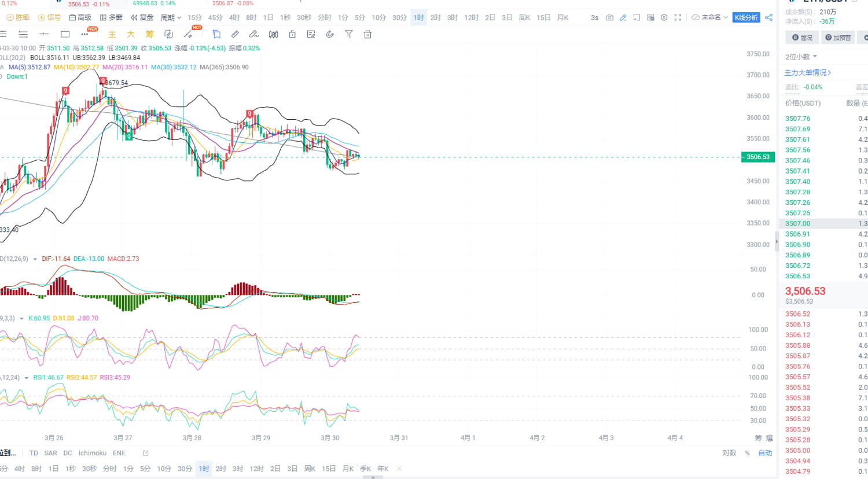This screenshot has height=479, width=868.
Task: Select 4时 timeframe in top bar
Action: tap(234, 17)
